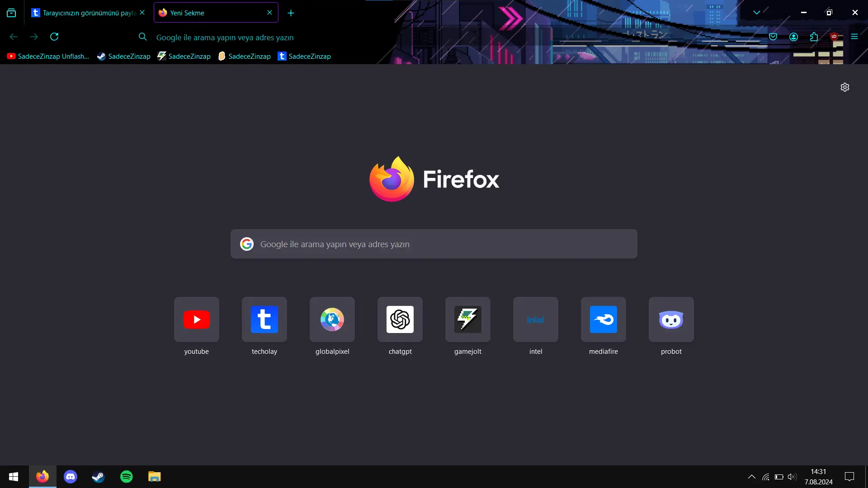
Task: Open a new tab with plus button
Action: (x=291, y=13)
